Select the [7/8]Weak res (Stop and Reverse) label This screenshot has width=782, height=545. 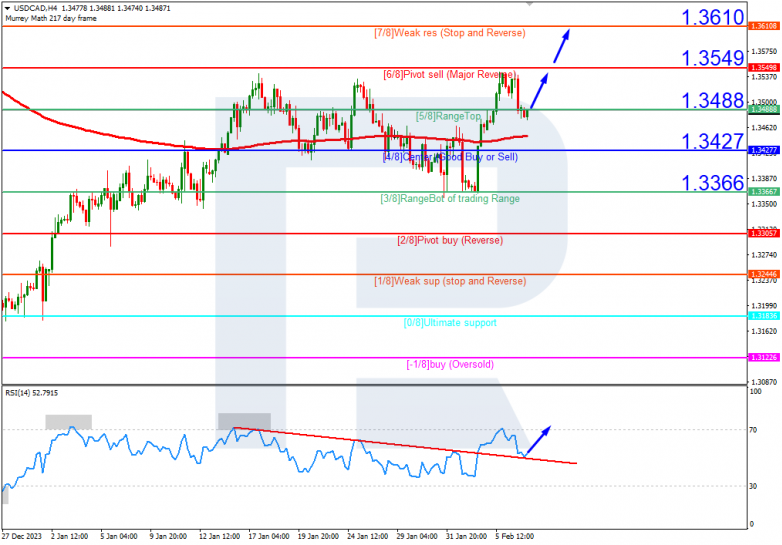pos(449,33)
